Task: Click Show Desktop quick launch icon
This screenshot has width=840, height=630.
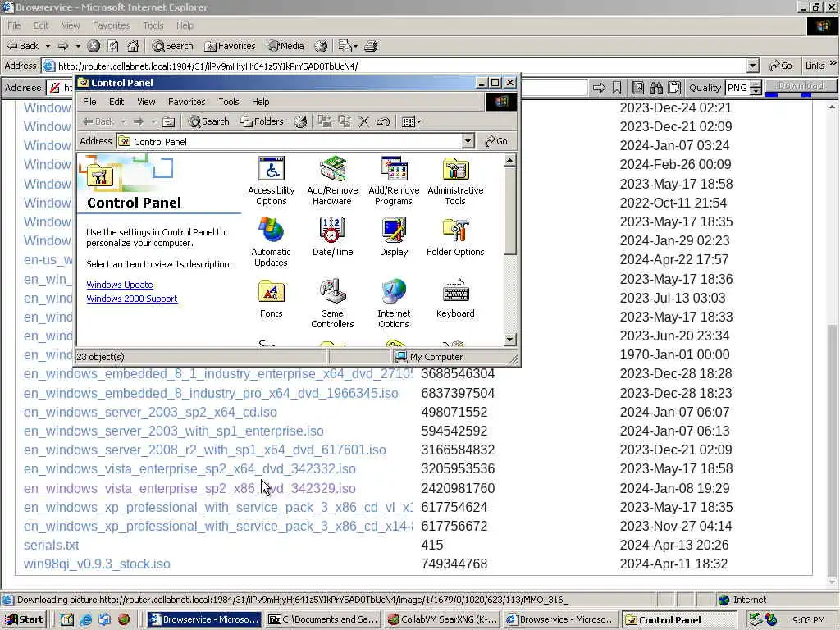Action: click(66, 620)
